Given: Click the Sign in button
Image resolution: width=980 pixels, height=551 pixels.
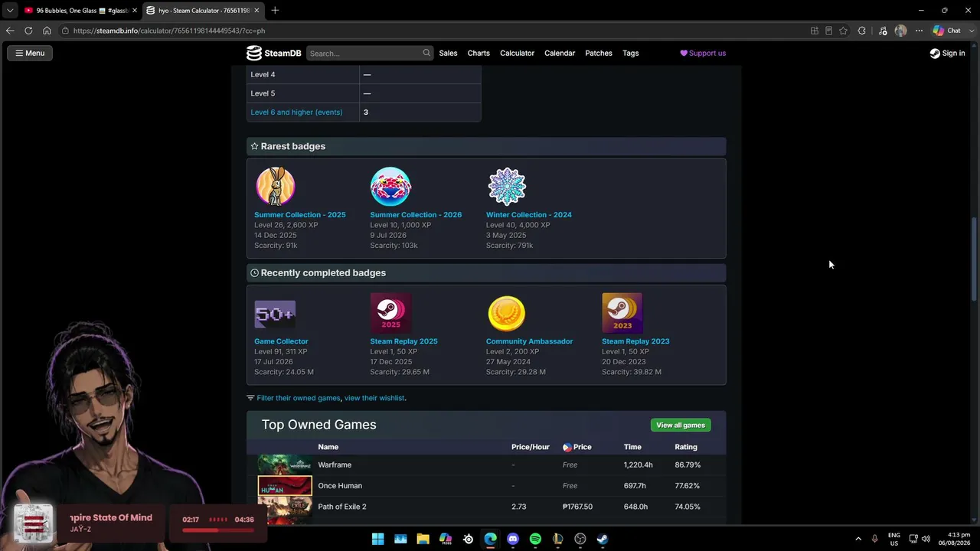Looking at the screenshot, I should point(947,53).
